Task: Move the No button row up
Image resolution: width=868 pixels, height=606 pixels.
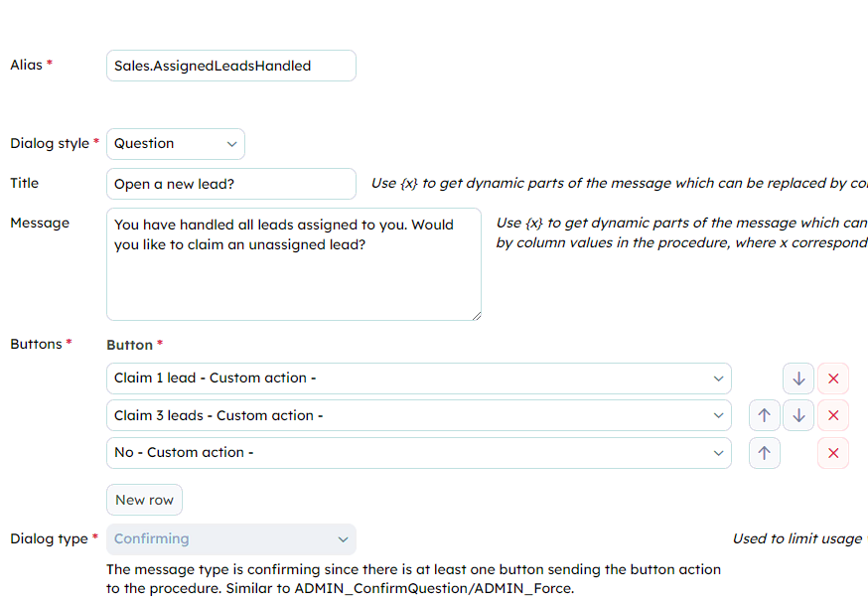Action: [x=765, y=453]
